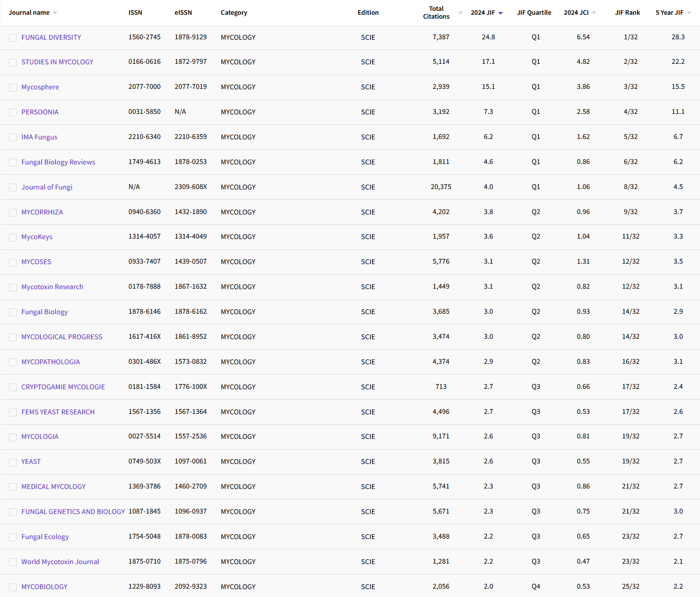Open the MYCOPATHOLOGIA journal link

point(51,362)
